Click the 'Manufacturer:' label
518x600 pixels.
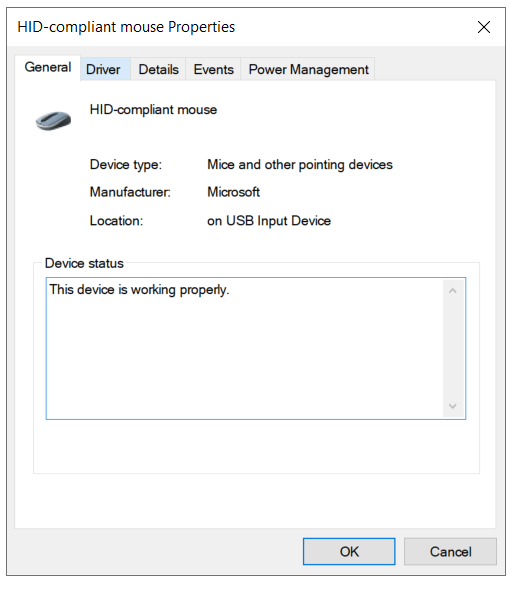(130, 192)
